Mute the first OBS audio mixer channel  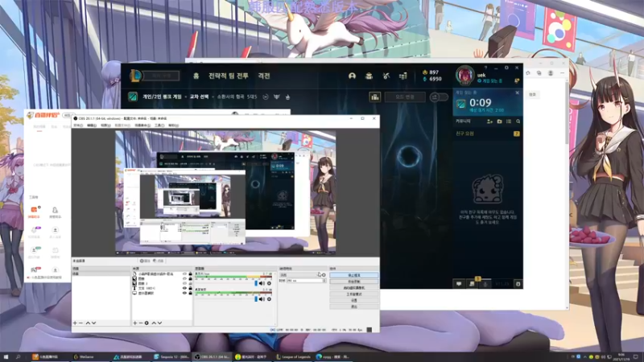click(x=262, y=283)
